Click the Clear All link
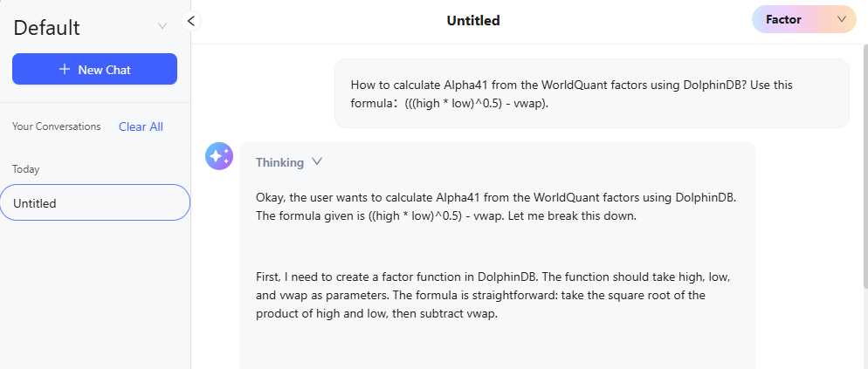 pos(141,126)
